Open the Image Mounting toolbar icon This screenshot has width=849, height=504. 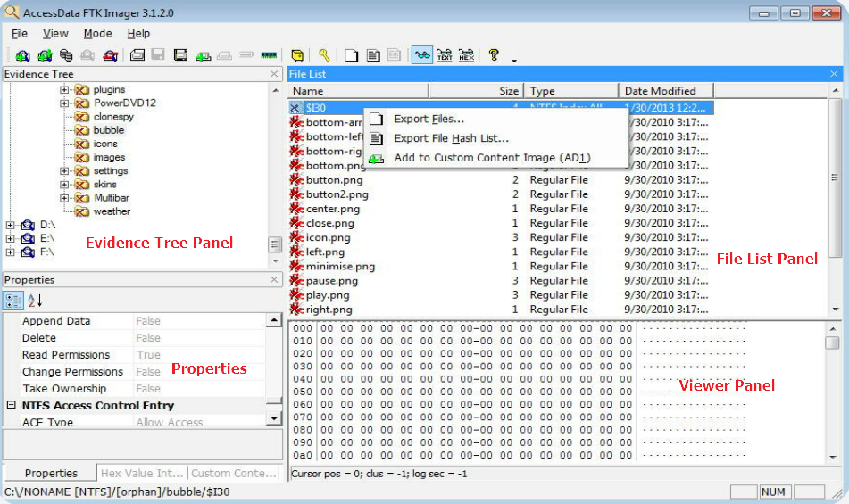(x=66, y=55)
